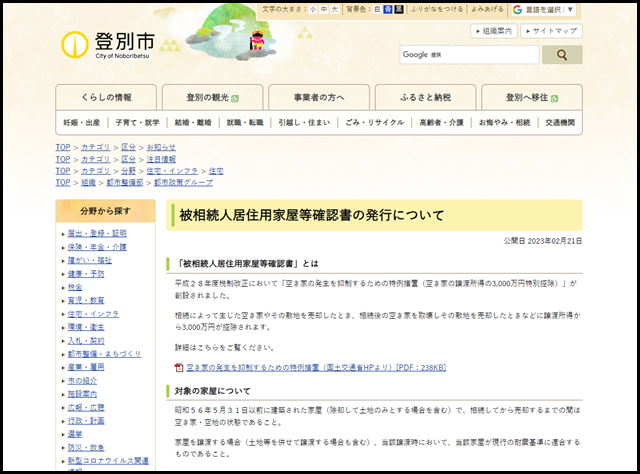
Task: Select 結婚・離婚 in the life-event menu
Action: [x=193, y=122]
